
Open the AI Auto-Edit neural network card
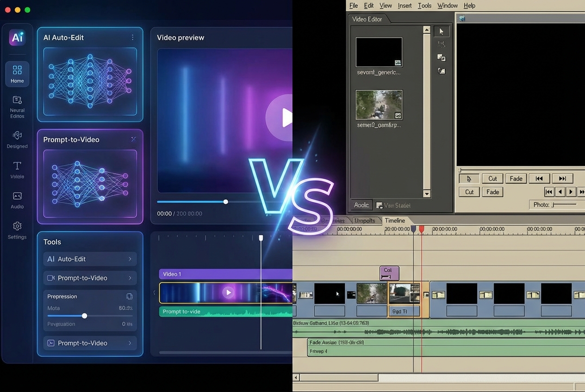point(90,81)
